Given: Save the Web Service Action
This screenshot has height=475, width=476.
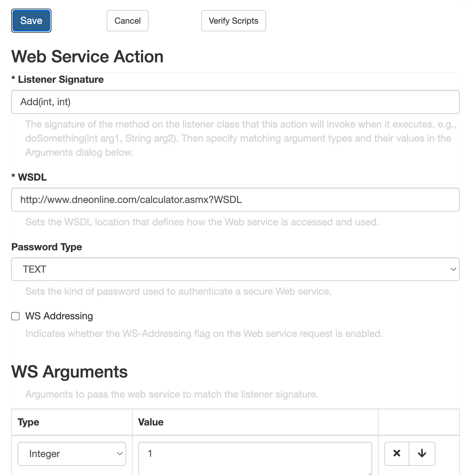Looking at the screenshot, I should [x=31, y=20].
